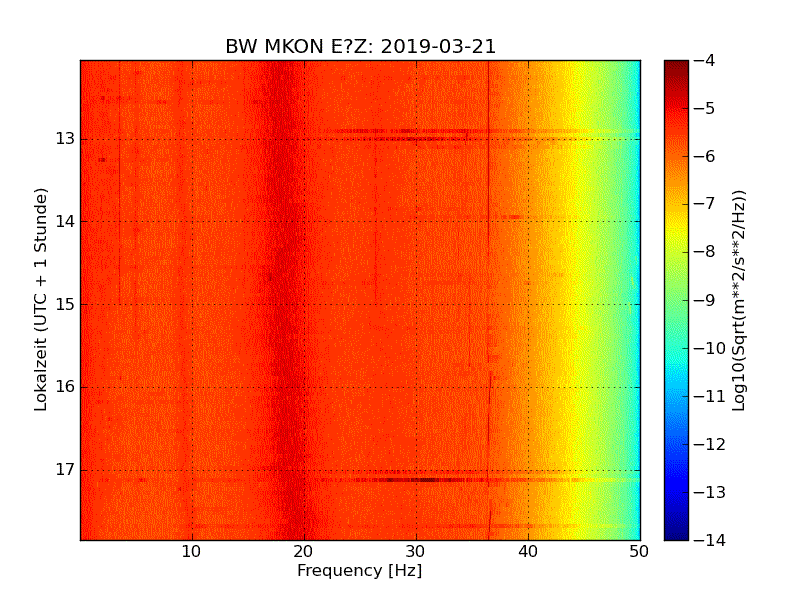
Task: Click the colorbar tick label −12
Action: [710, 444]
